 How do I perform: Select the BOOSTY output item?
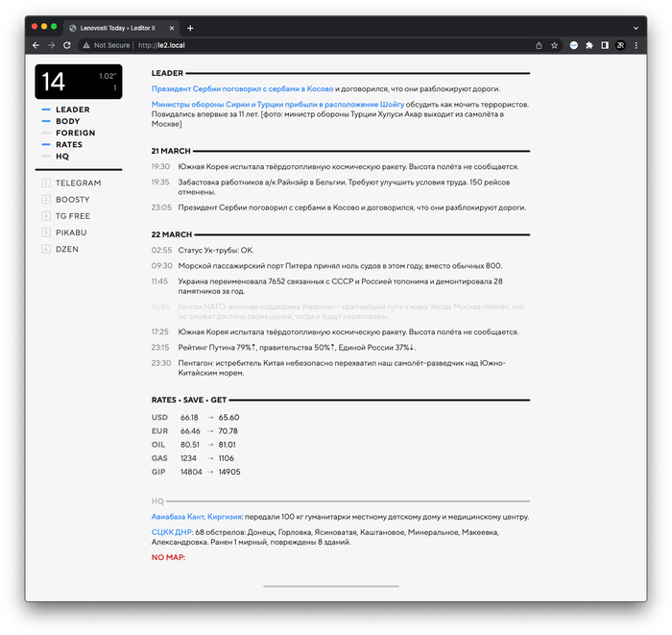click(65, 200)
